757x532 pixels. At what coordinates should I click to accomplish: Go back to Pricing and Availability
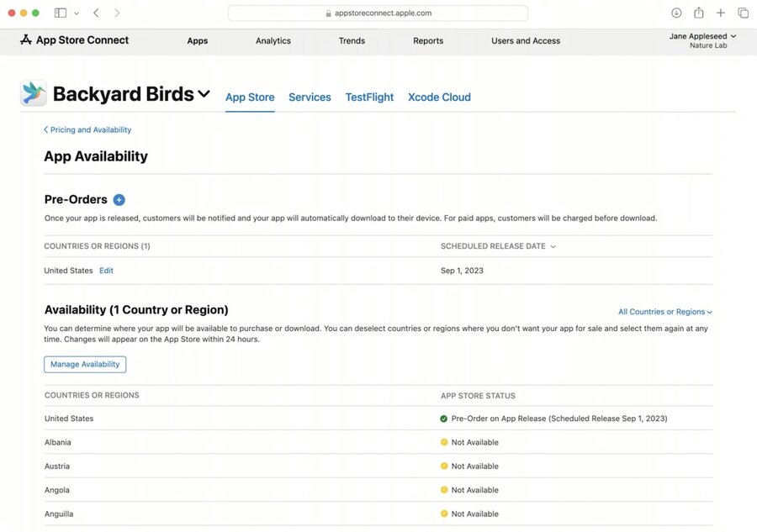[87, 129]
